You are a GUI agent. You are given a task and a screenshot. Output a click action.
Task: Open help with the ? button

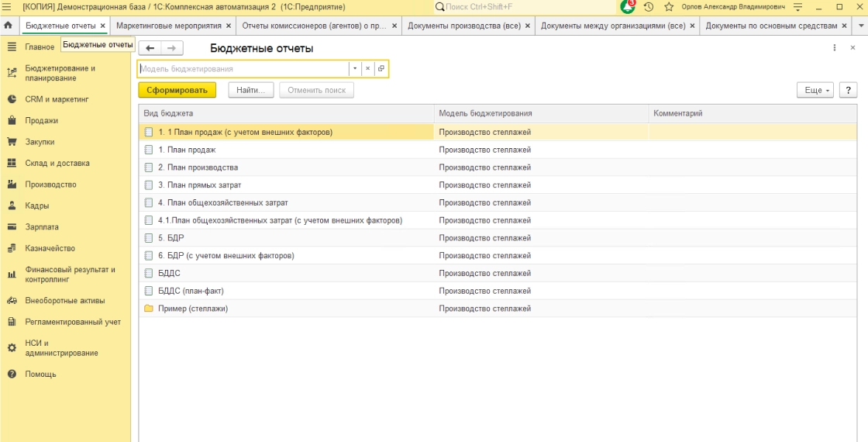(x=848, y=90)
